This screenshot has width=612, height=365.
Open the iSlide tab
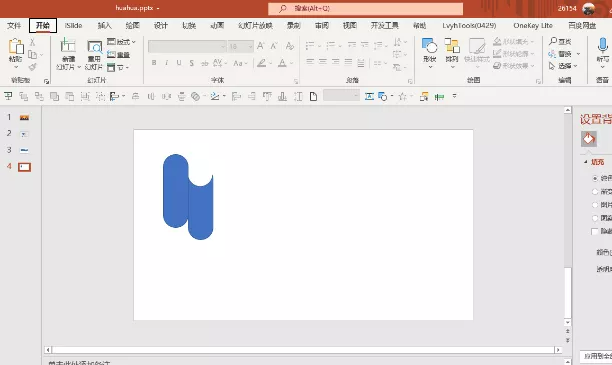coord(73,25)
